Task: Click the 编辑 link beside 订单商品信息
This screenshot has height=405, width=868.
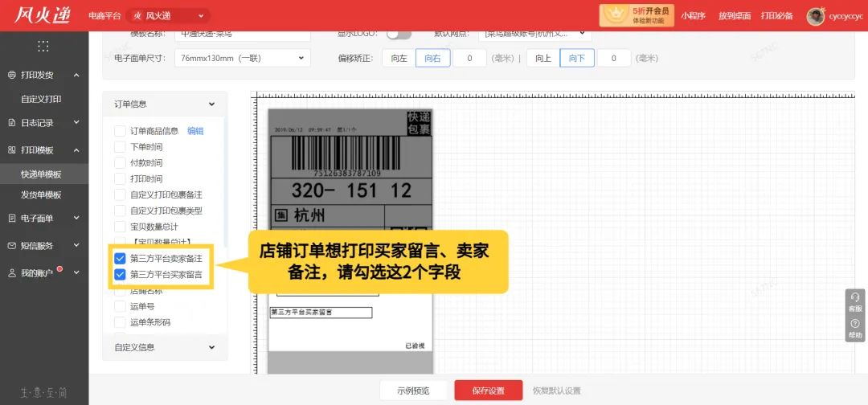Action: (x=195, y=131)
